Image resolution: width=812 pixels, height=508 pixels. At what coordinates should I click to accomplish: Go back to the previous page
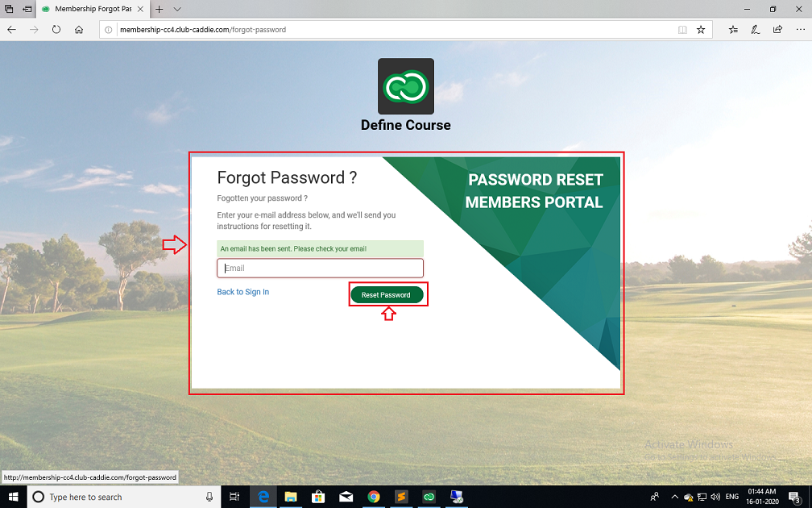click(x=11, y=30)
